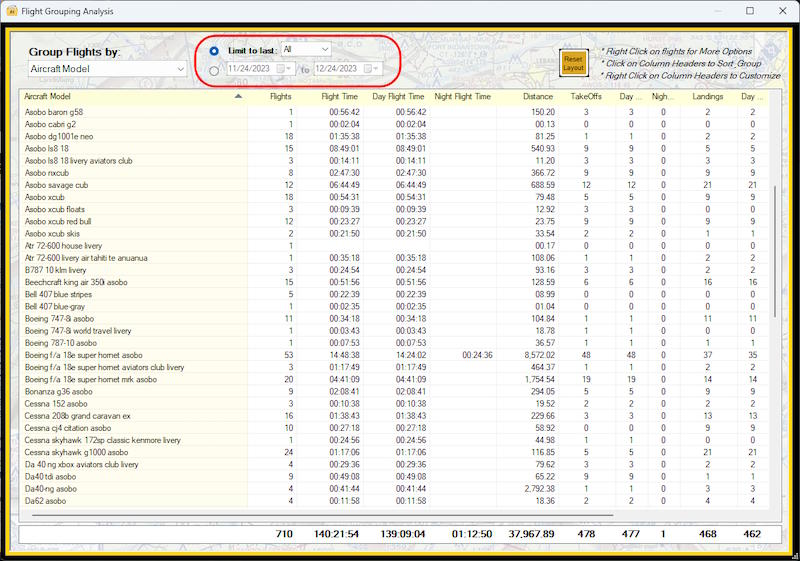Select the 'Bell 407 blue-gray' row
This screenshot has height=561, width=800.
point(393,307)
